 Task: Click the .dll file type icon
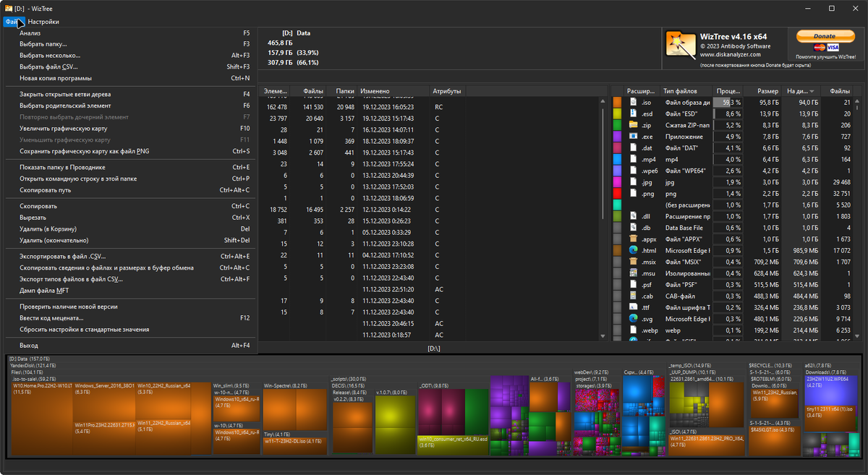[x=633, y=216]
